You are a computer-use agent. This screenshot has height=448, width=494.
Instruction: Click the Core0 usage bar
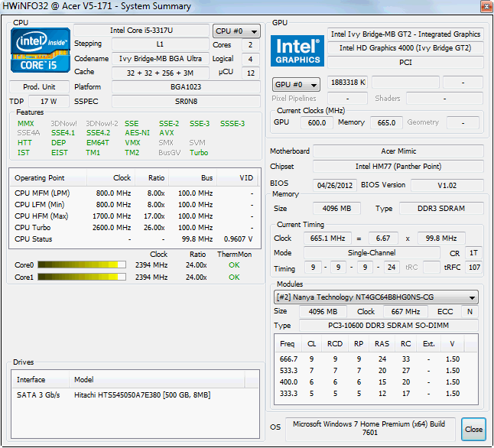[x=82, y=265]
